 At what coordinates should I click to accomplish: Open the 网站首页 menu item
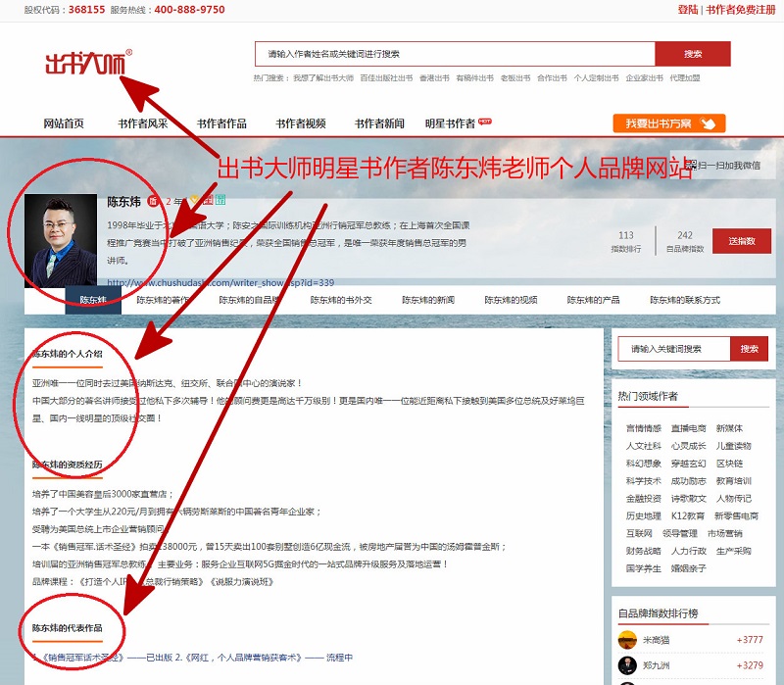[x=64, y=123]
